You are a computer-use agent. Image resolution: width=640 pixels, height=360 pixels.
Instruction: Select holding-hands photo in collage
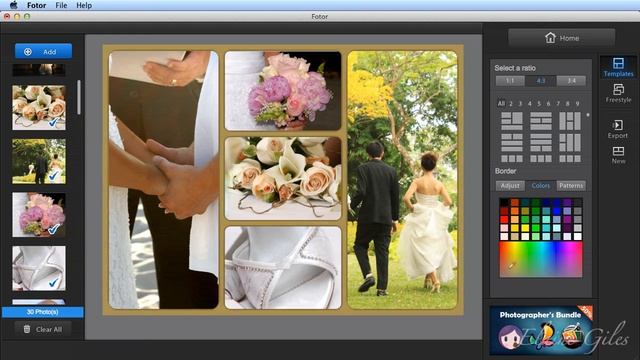pyautogui.click(x=164, y=180)
